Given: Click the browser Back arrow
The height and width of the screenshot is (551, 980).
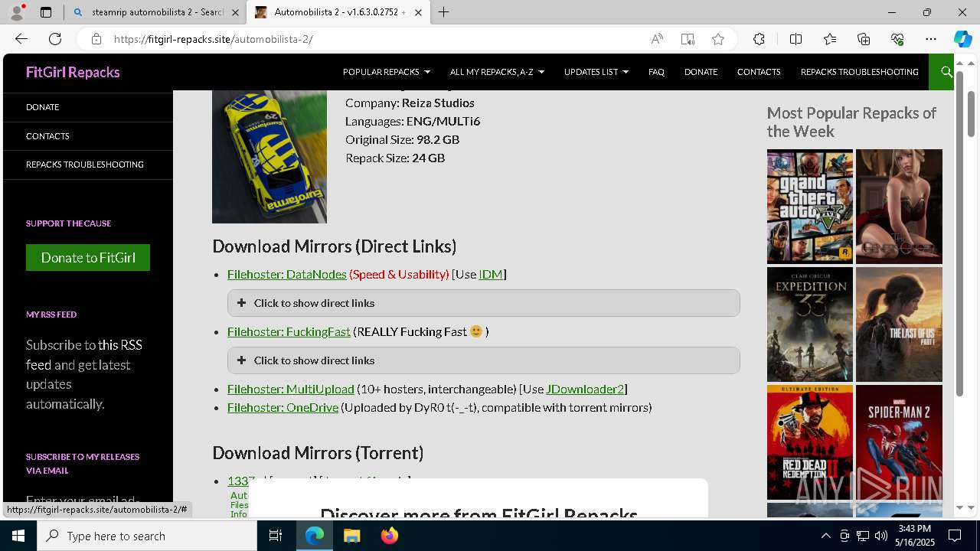Looking at the screenshot, I should point(21,39).
